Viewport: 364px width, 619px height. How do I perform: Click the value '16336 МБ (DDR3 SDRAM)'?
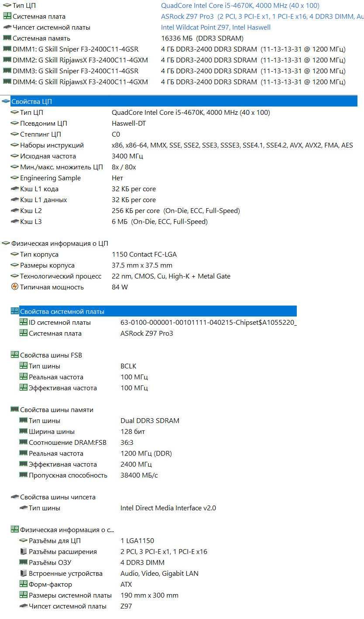tap(202, 38)
